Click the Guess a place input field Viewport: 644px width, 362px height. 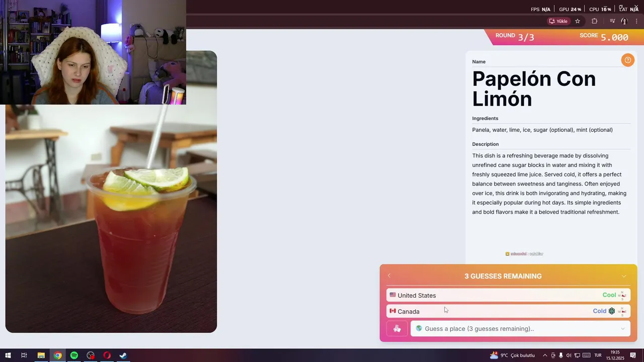click(x=520, y=329)
